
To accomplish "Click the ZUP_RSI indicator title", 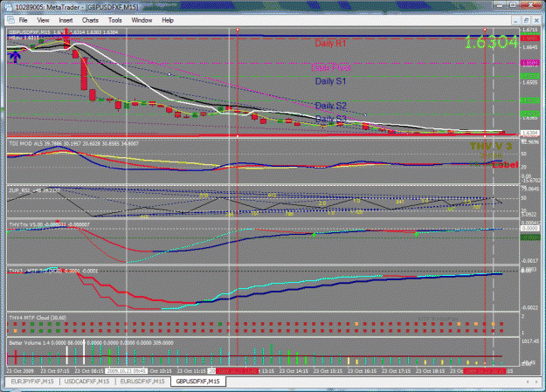I will click(x=34, y=190).
